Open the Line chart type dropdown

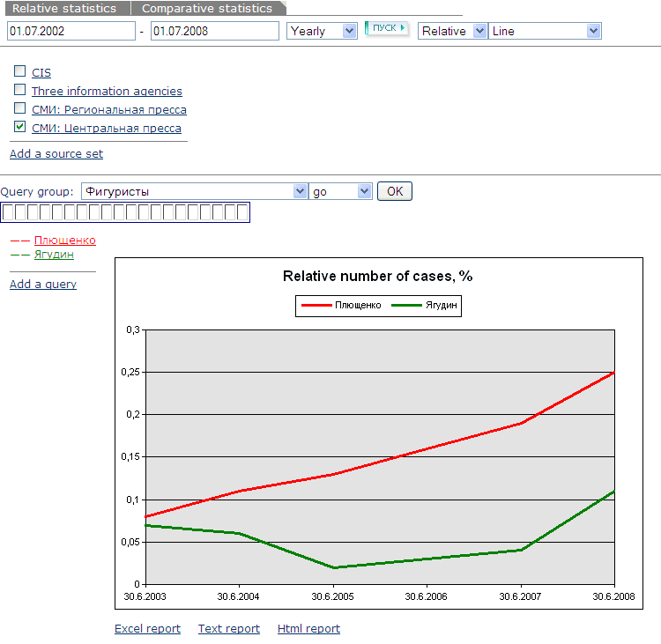click(x=545, y=31)
